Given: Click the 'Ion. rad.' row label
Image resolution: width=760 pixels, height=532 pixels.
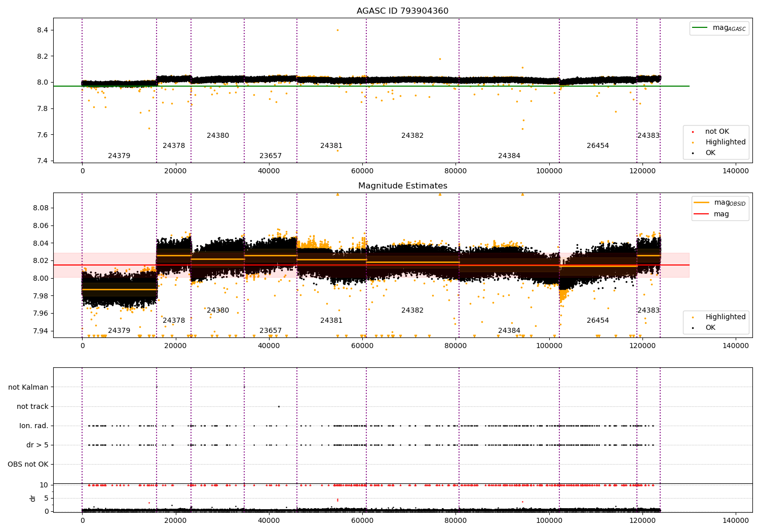Looking at the screenshot, I should coord(34,426).
